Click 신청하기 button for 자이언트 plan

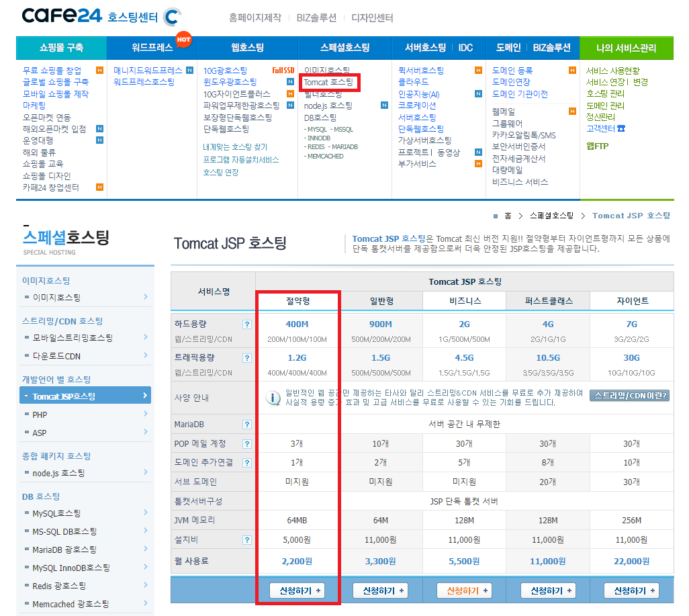point(631,590)
